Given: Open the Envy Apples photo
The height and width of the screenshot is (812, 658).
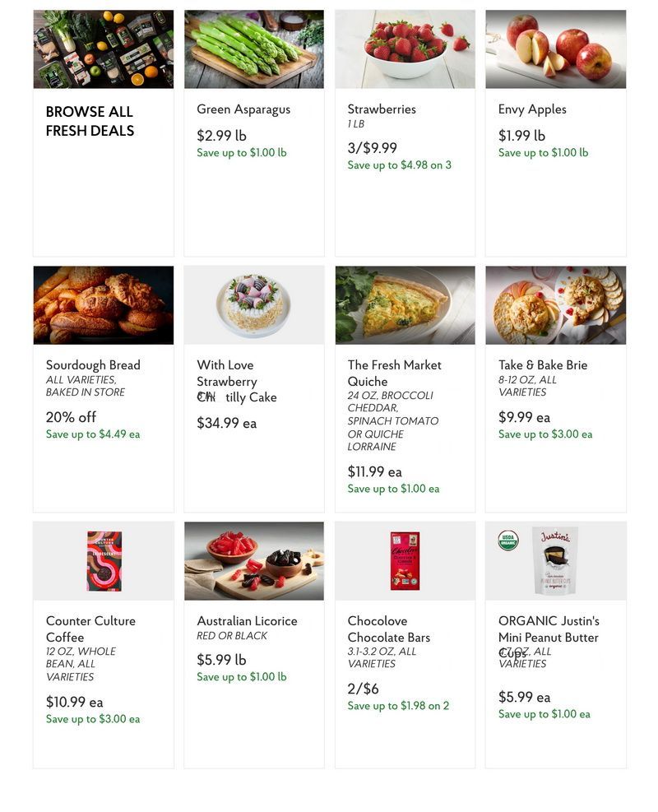Looking at the screenshot, I should point(555,49).
